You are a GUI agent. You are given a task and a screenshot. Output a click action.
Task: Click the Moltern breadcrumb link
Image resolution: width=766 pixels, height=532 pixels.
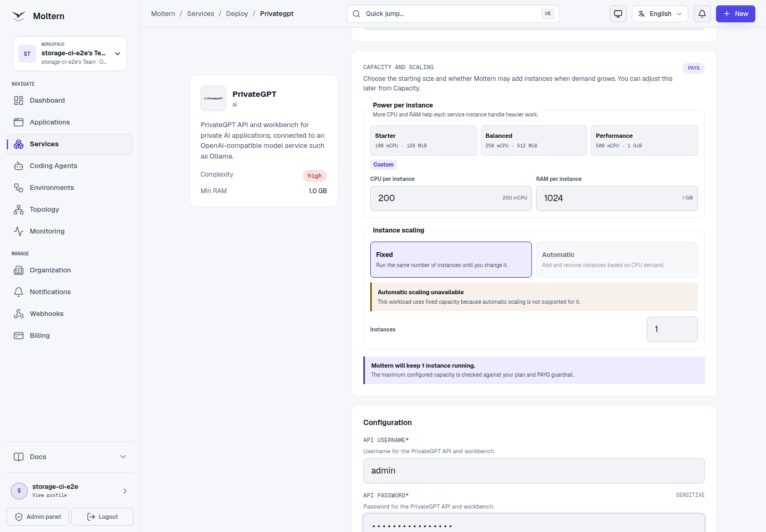(163, 14)
